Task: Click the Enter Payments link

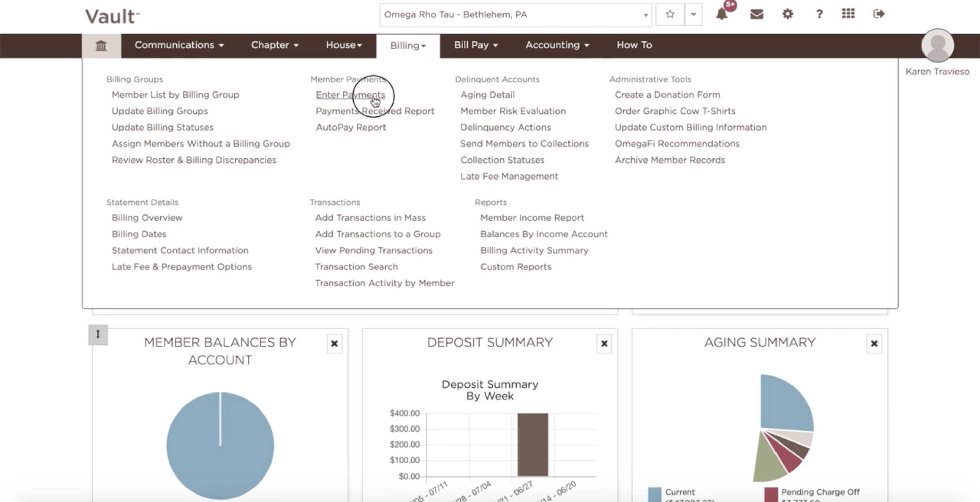Action: [x=350, y=95]
